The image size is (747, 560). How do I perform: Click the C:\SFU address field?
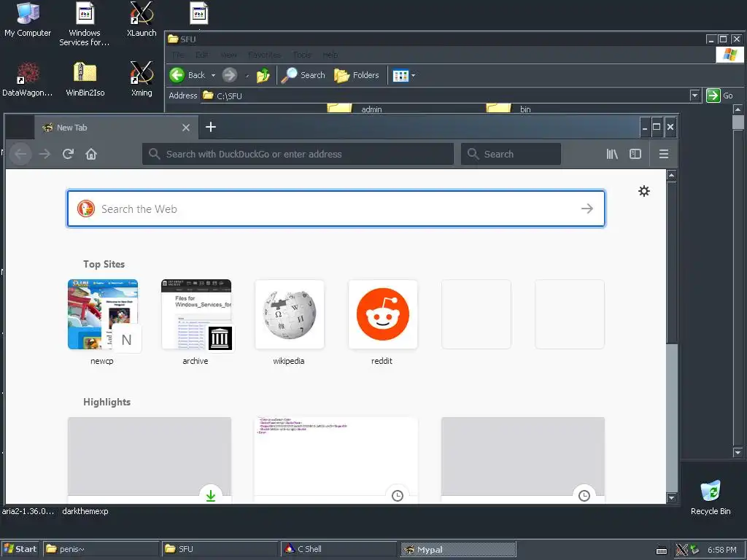446,96
